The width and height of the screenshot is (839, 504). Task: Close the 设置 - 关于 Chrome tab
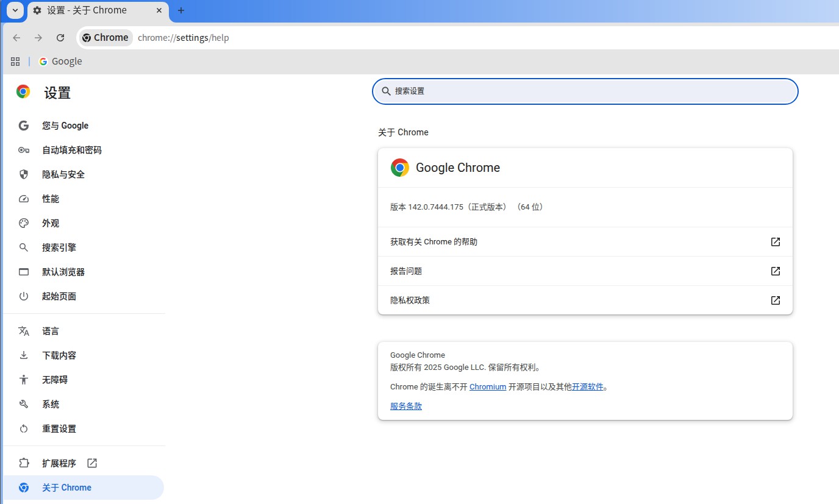[x=159, y=10]
